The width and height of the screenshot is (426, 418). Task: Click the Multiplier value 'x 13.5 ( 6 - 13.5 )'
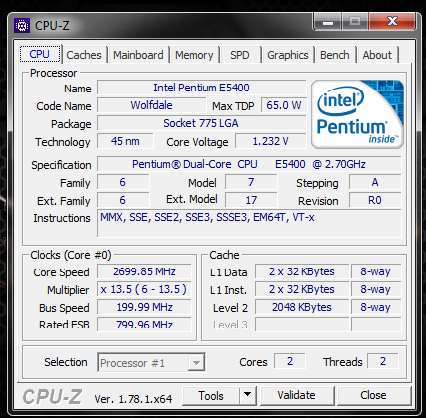[144, 289]
